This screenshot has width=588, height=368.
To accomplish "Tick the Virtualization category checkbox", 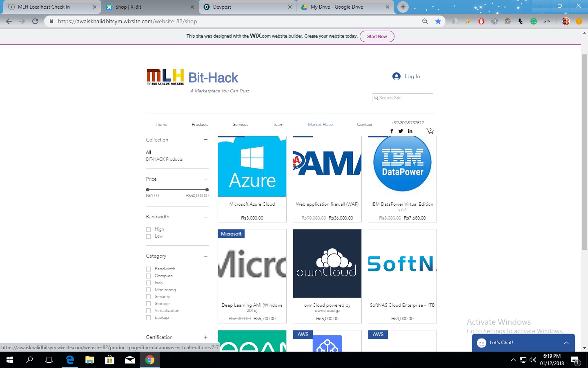I will point(149,311).
